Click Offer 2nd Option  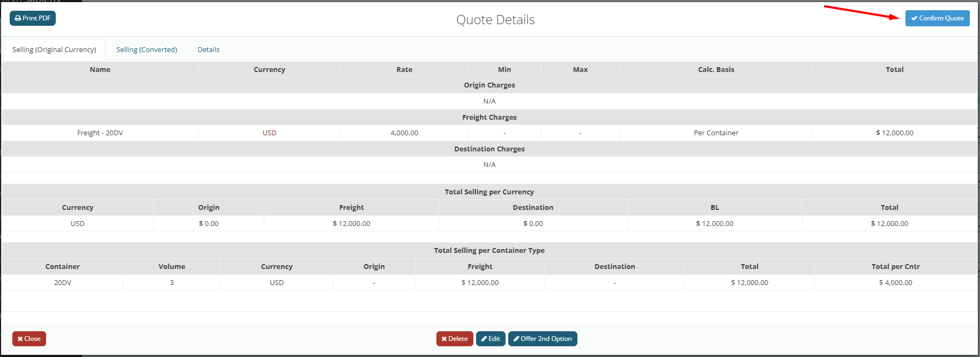click(543, 339)
